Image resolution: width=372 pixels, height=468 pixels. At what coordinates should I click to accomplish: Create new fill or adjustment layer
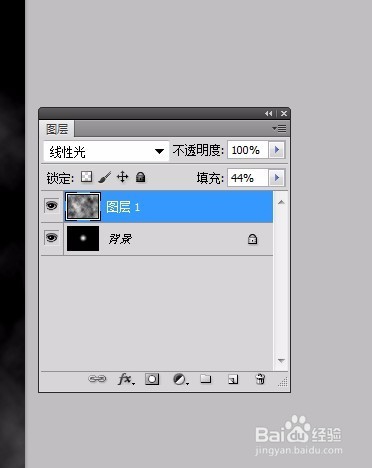(x=180, y=379)
